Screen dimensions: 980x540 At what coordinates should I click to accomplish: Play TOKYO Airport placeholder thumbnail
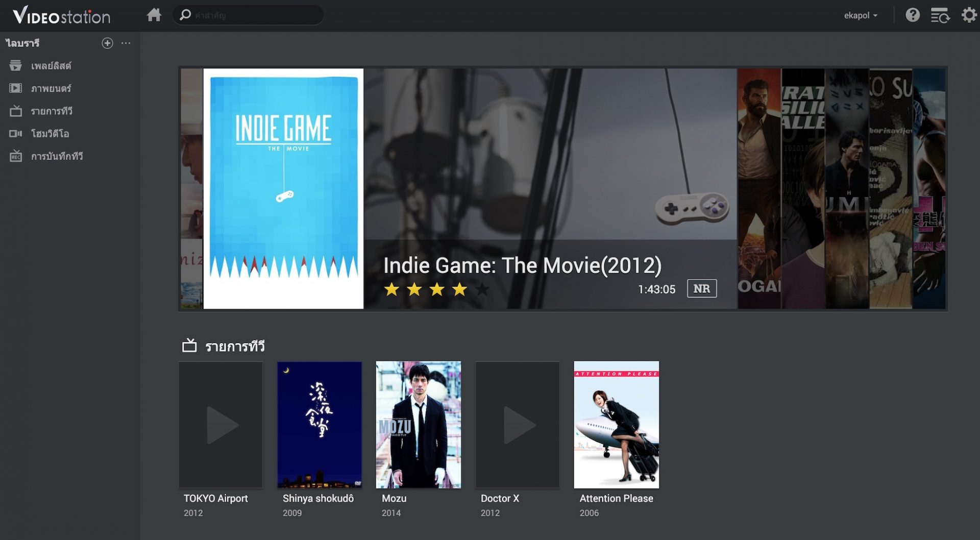pos(220,425)
